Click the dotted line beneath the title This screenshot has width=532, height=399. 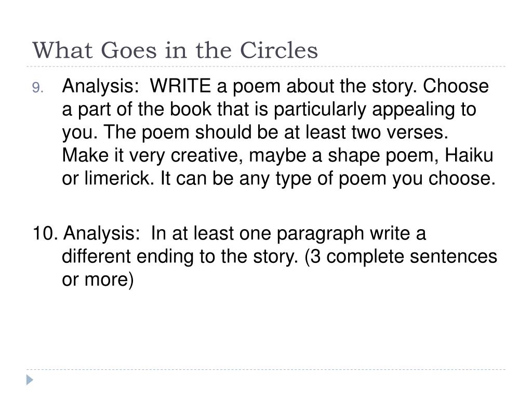(x=266, y=66)
